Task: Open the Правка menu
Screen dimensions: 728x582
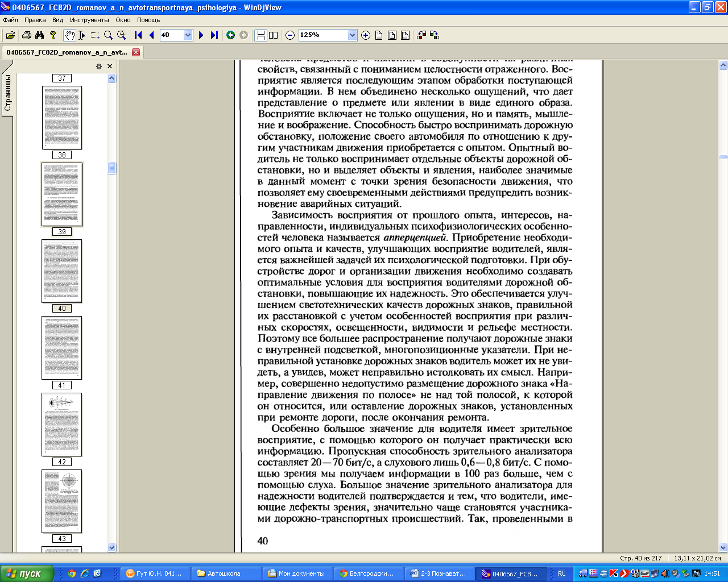Action: click(35, 20)
